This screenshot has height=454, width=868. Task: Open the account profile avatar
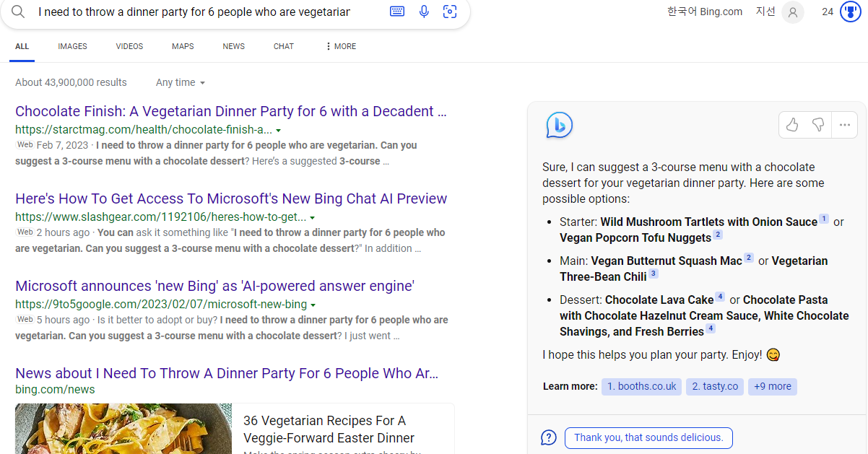(x=793, y=12)
